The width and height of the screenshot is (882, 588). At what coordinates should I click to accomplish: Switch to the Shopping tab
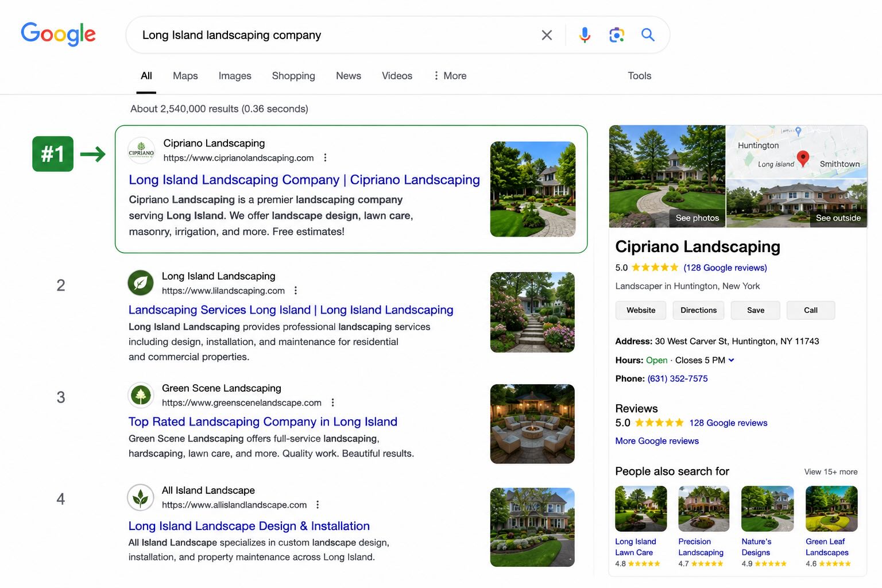293,76
